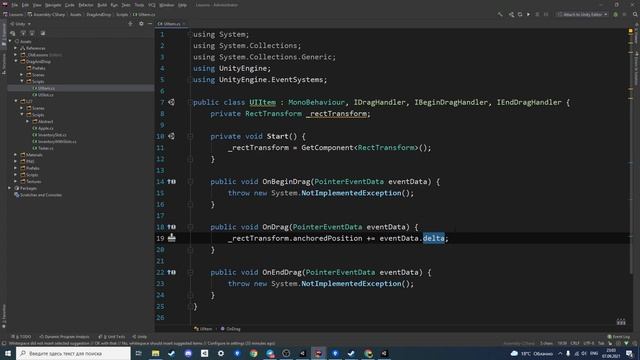Click the expand all icon in Explorer toolbar
The image size is (640, 360).
pyautogui.click(x=23, y=33)
